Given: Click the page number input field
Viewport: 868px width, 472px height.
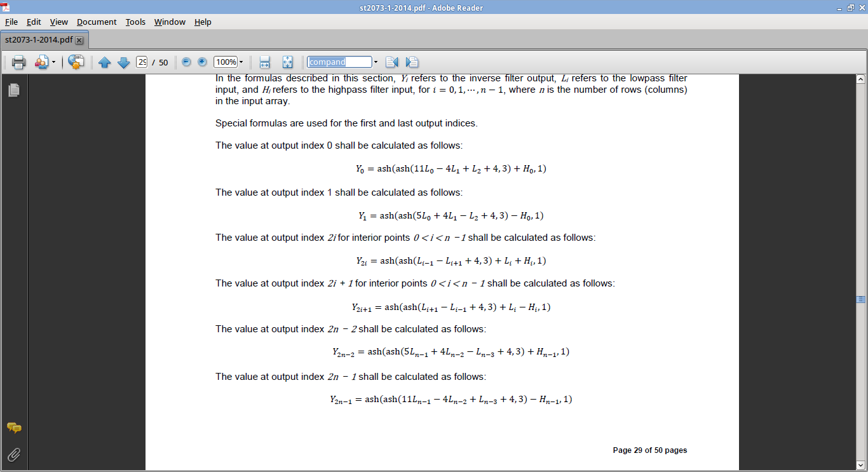Looking at the screenshot, I should [141, 62].
